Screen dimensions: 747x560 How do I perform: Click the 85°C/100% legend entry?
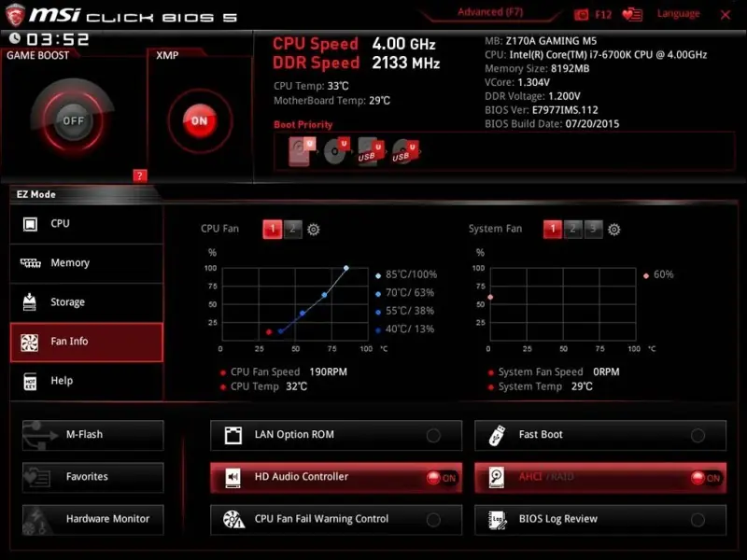[406, 274]
